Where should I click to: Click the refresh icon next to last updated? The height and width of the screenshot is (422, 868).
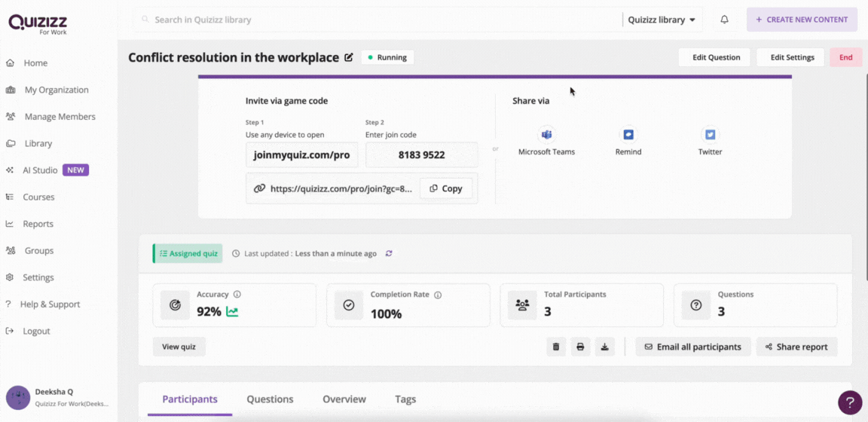pyautogui.click(x=389, y=253)
